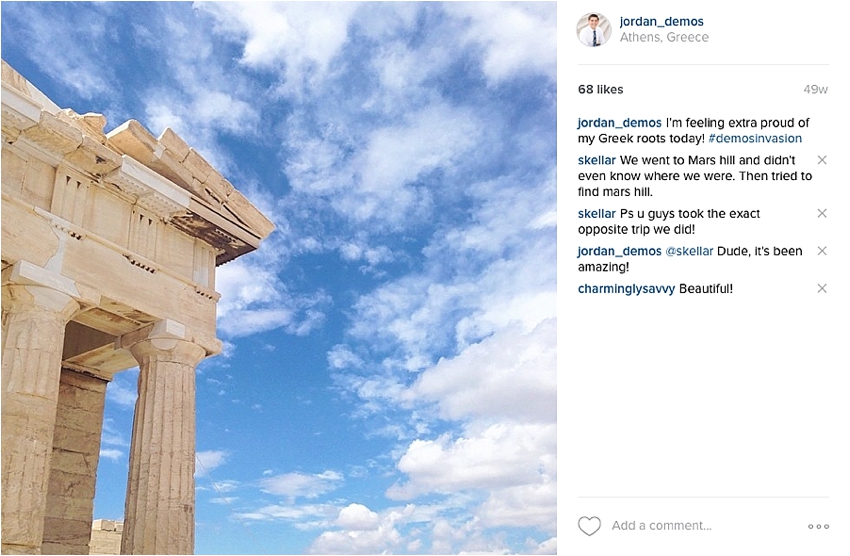Select the Greek temple photo
Viewport: 850px width, 556px height.
(x=279, y=277)
